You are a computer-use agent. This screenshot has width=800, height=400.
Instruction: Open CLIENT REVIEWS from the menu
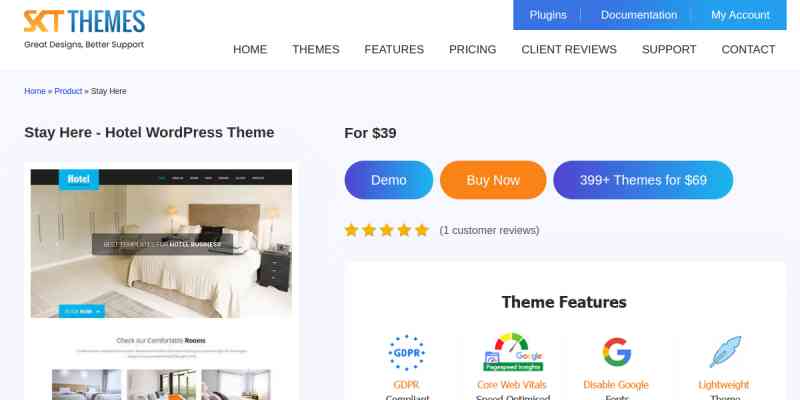point(568,49)
